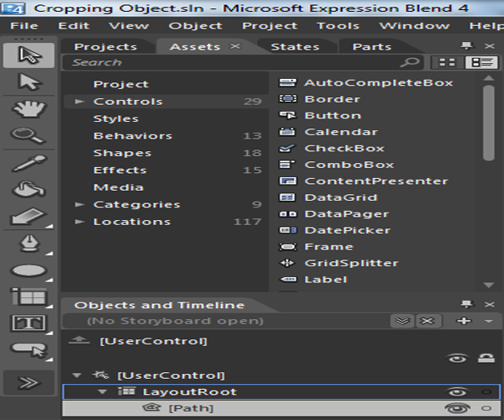Expand the Controls category
This screenshot has width=504, height=420.
[79, 102]
